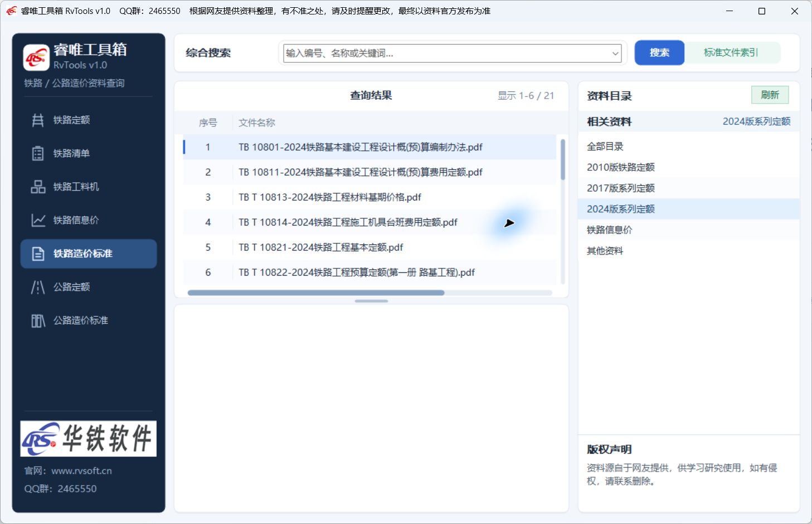Click the 铁路造价标准 document icon
812x524 pixels.
(x=38, y=254)
